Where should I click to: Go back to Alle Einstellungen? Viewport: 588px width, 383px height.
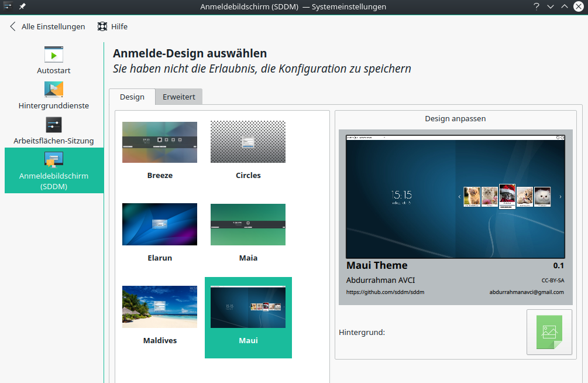(47, 26)
